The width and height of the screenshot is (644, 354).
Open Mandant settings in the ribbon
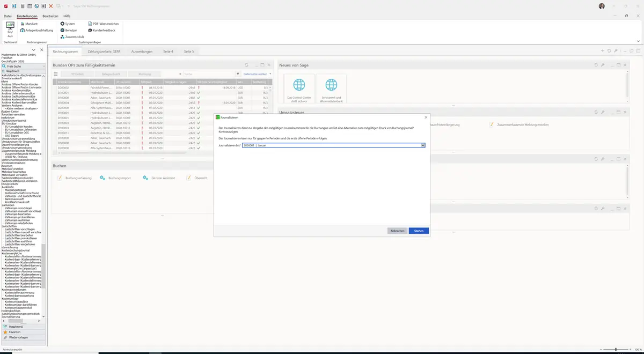click(x=29, y=24)
